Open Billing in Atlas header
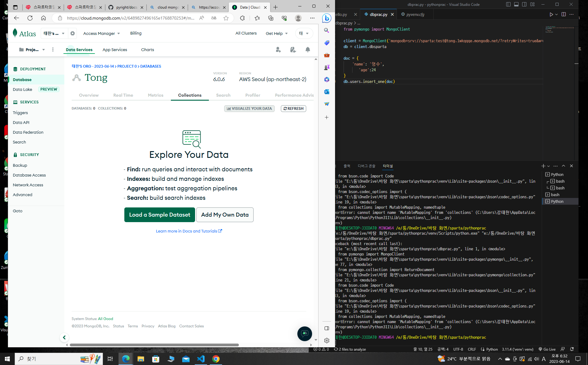The image size is (588, 365). [136, 33]
